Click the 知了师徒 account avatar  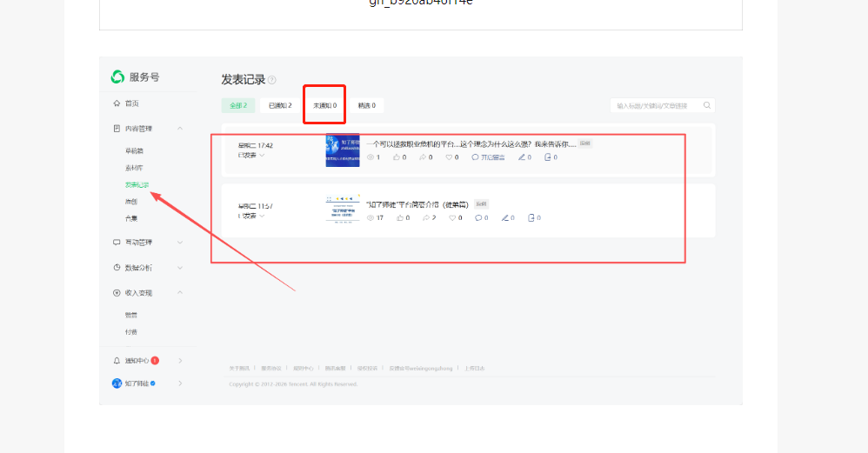pos(117,383)
